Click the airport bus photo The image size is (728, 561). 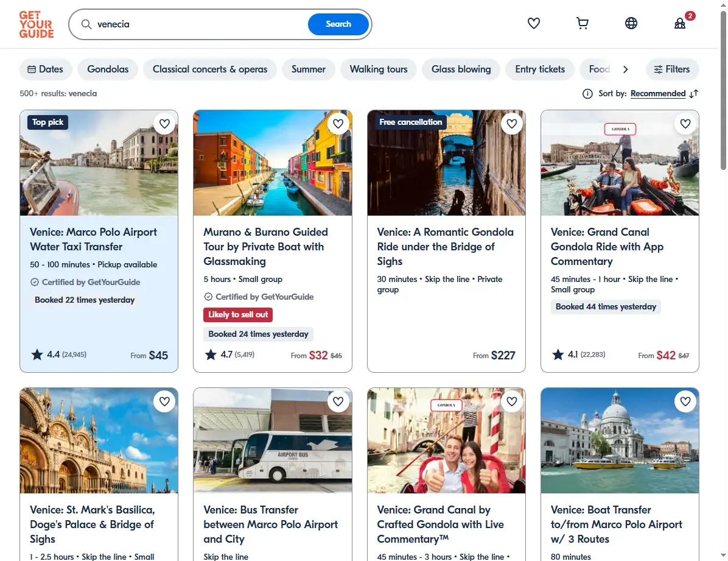(273, 440)
